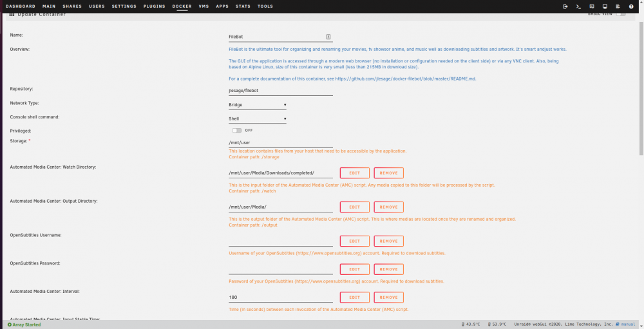Open the Main menu tab

[x=49, y=6]
